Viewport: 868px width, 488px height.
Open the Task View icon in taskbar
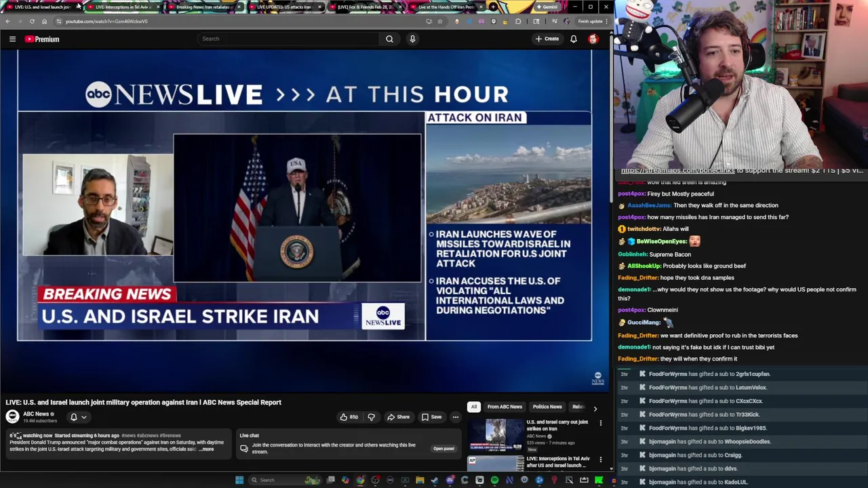point(331,480)
